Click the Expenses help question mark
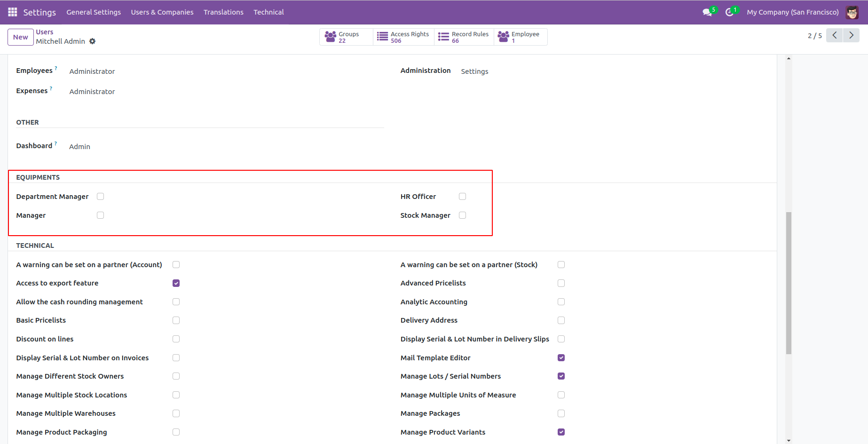The width and height of the screenshot is (868, 444). [51, 88]
